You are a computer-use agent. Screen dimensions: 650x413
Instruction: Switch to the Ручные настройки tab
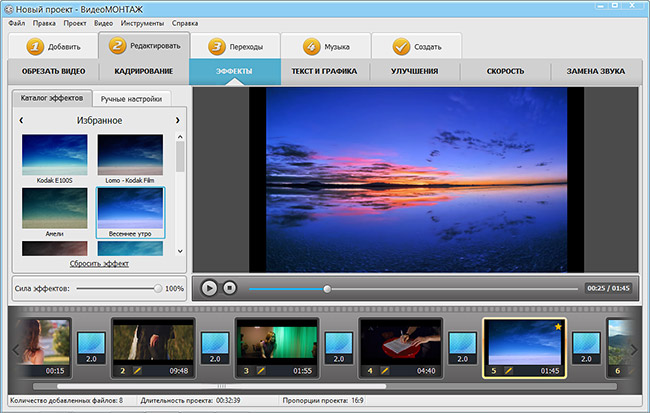click(x=133, y=99)
